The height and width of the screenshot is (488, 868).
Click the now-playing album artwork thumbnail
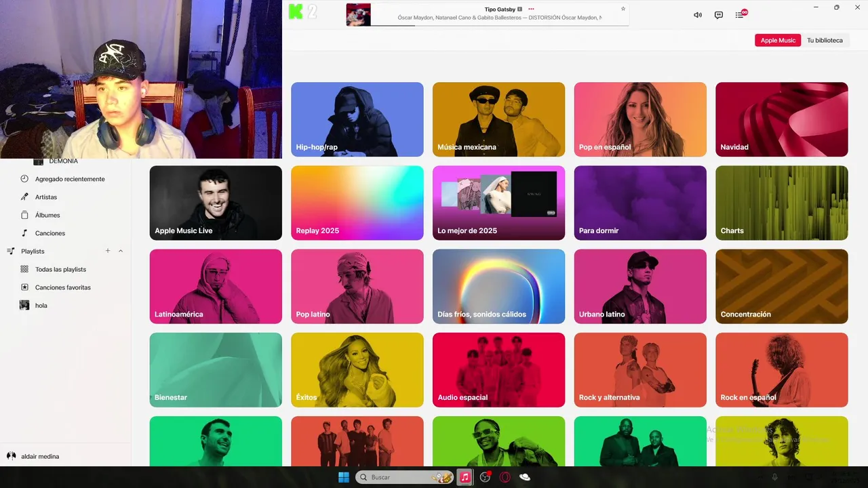pyautogui.click(x=358, y=15)
